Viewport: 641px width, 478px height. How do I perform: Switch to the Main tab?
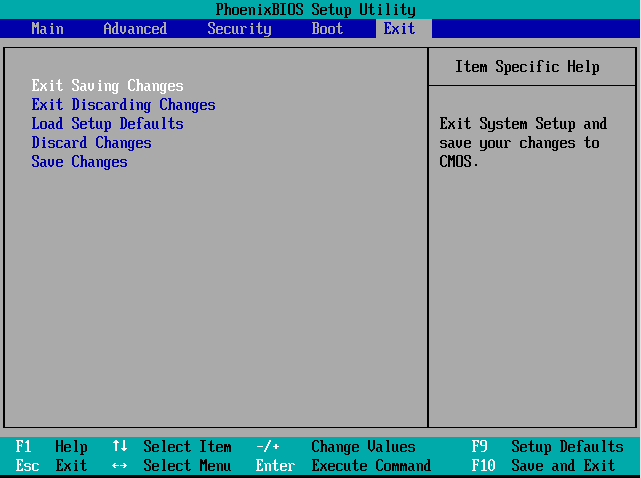[x=47, y=28]
